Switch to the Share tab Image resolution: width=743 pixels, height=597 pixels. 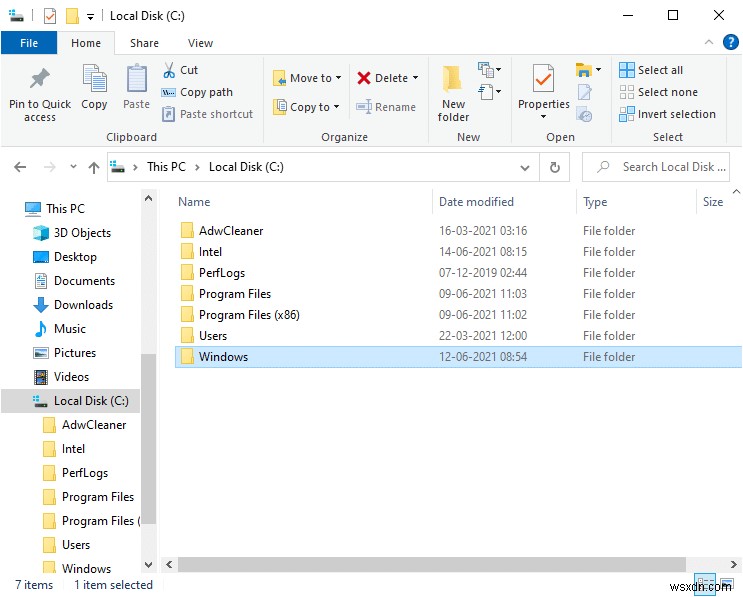click(144, 43)
